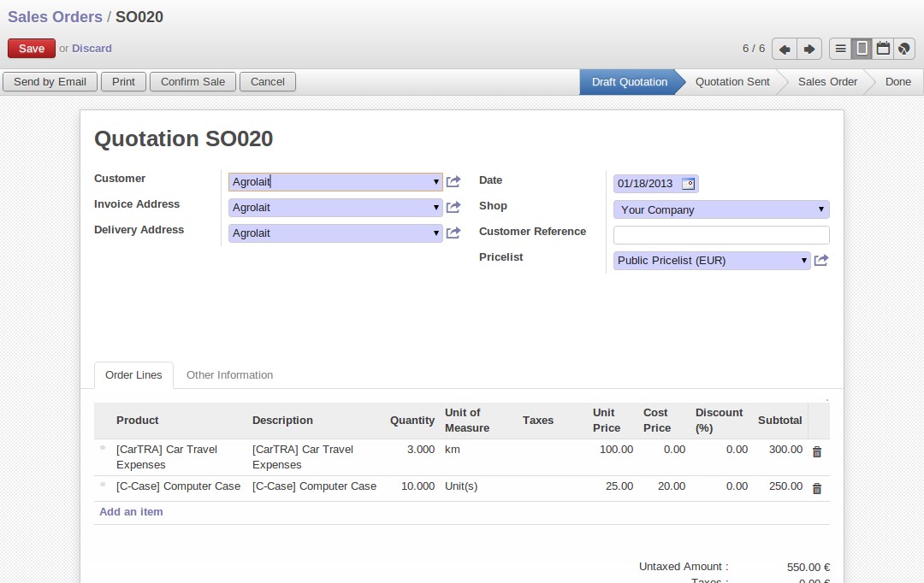924x583 pixels.
Task: Expand the Pricelist dropdown
Action: 803,261
